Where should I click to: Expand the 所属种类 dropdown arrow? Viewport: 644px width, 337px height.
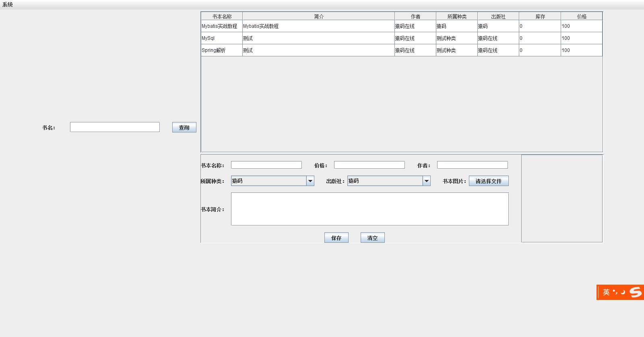pyautogui.click(x=310, y=181)
